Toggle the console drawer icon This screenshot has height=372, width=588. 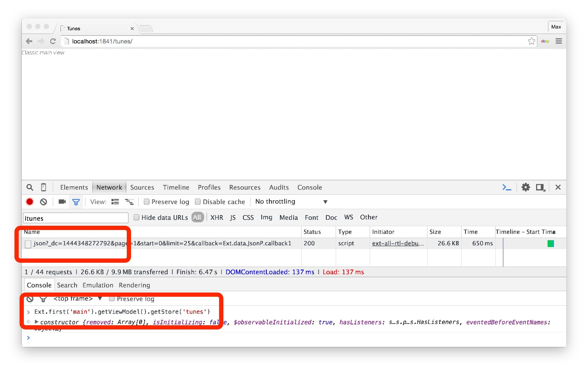[506, 187]
